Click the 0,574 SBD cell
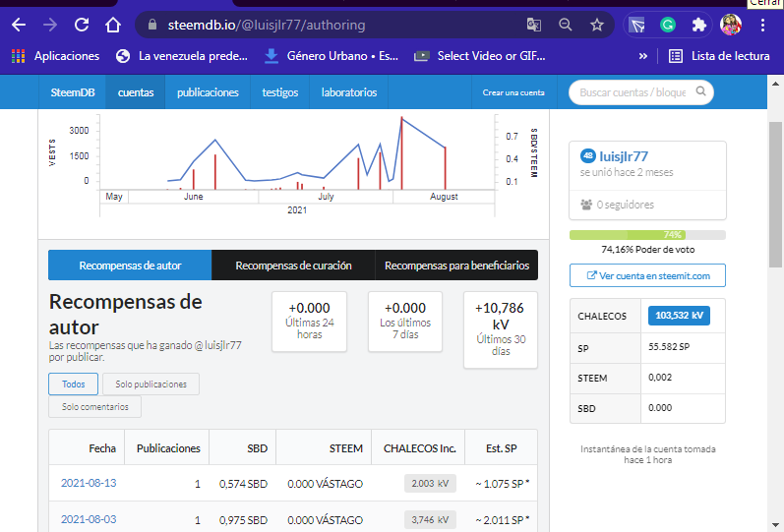 tap(243, 484)
